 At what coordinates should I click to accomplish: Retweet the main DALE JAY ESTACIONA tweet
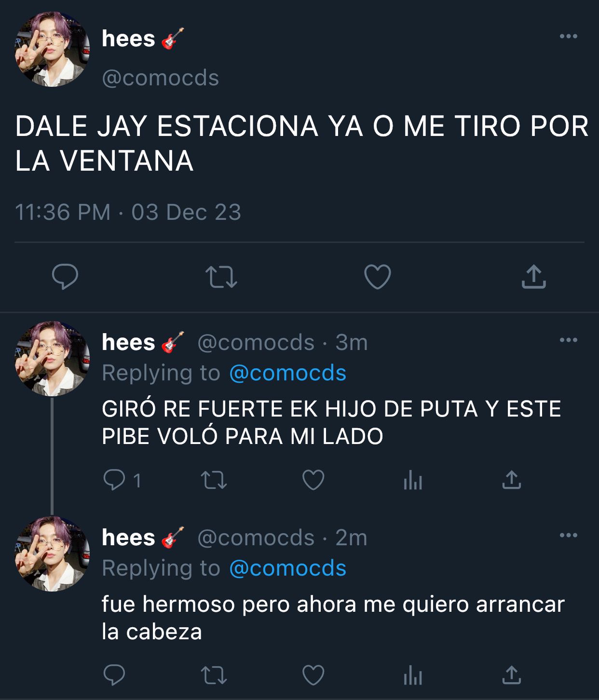click(x=221, y=277)
